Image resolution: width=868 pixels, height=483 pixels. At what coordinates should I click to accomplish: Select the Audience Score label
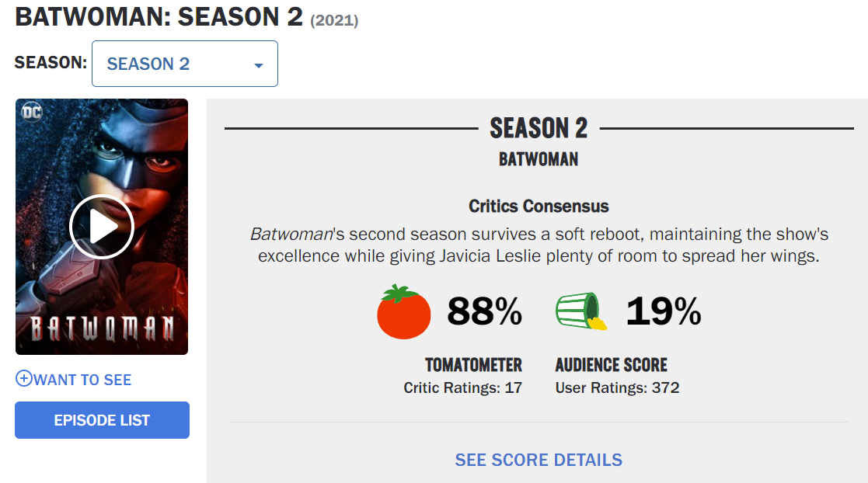pos(611,365)
